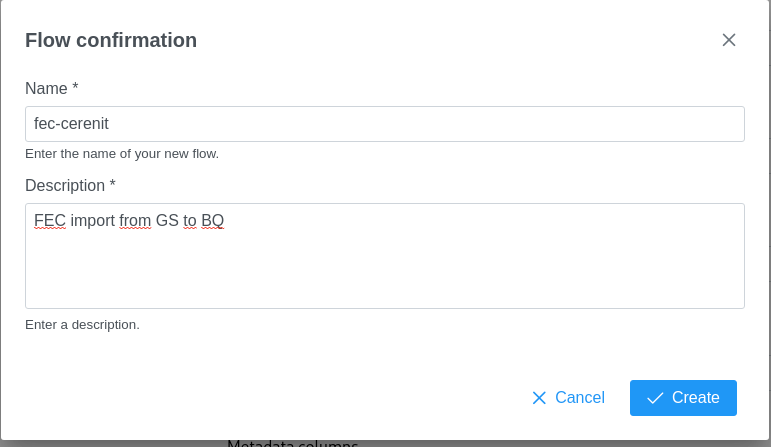Click the "Flow confirmation" dialog title
The height and width of the screenshot is (447, 771).
coord(111,40)
